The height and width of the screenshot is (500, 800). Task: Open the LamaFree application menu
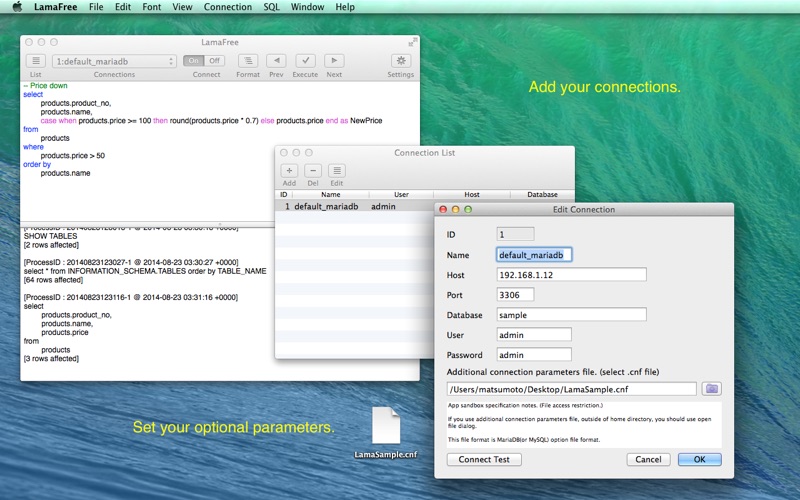pyautogui.click(x=56, y=7)
